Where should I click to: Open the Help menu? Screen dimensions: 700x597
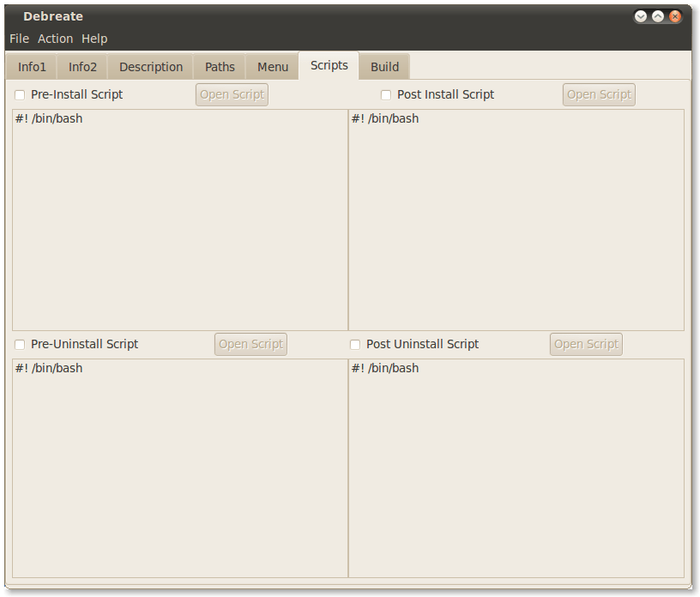coord(94,39)
